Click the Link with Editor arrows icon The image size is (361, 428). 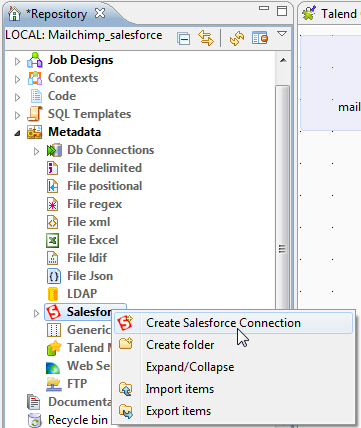tap(205, 38)
